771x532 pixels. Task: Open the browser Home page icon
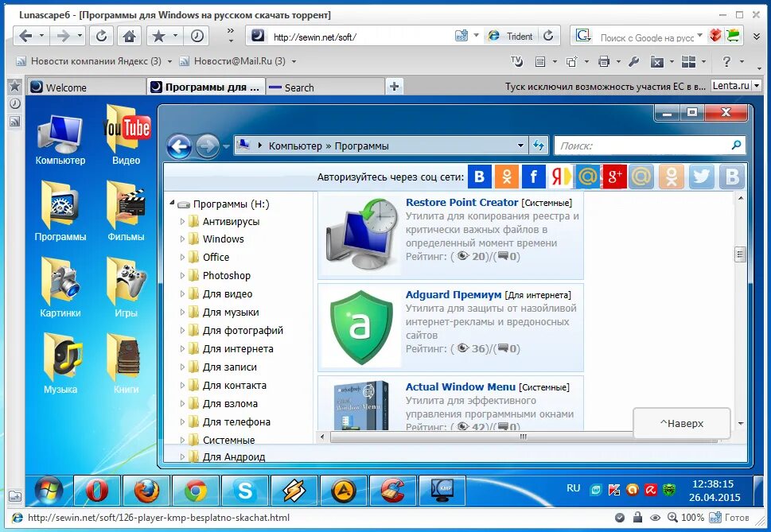point(130,36)
